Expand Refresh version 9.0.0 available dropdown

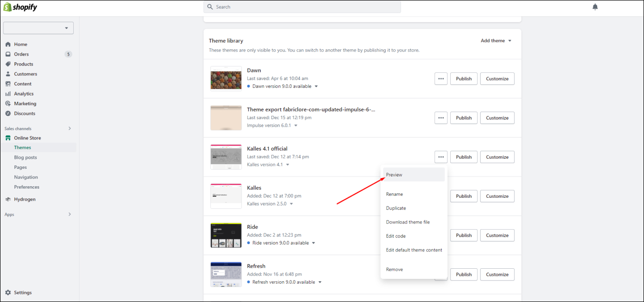[x=320, y=282]
